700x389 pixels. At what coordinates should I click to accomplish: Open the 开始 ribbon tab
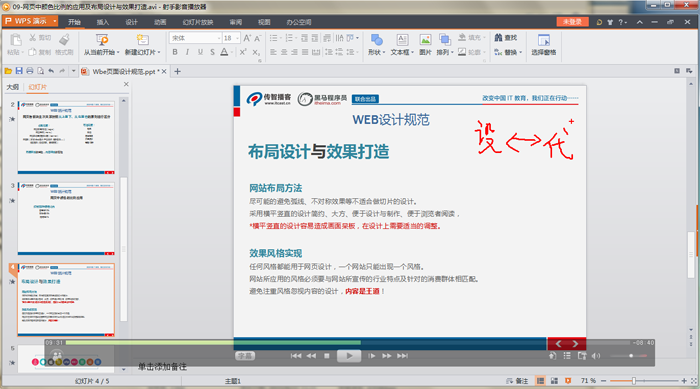(x=74, y=22)
